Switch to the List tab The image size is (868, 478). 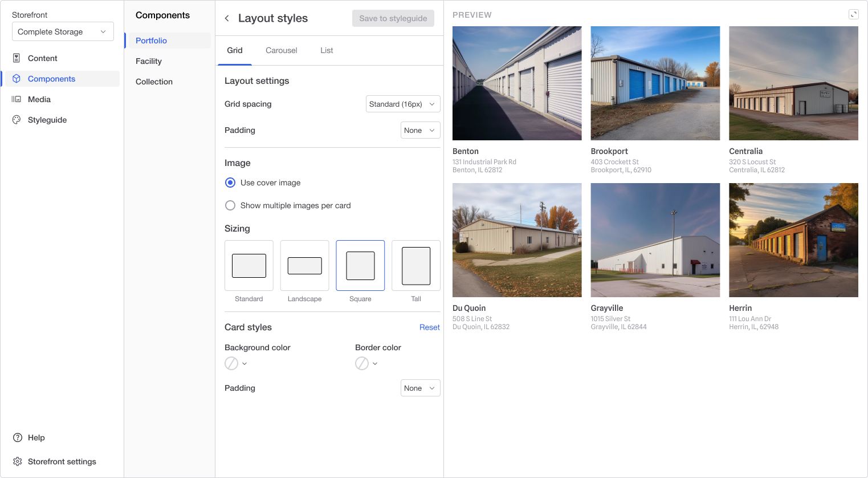[327, 50]
